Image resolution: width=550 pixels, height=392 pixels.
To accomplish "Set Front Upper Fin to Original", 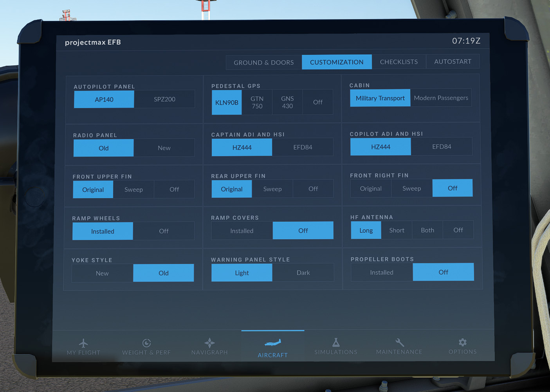I will 93,190.
